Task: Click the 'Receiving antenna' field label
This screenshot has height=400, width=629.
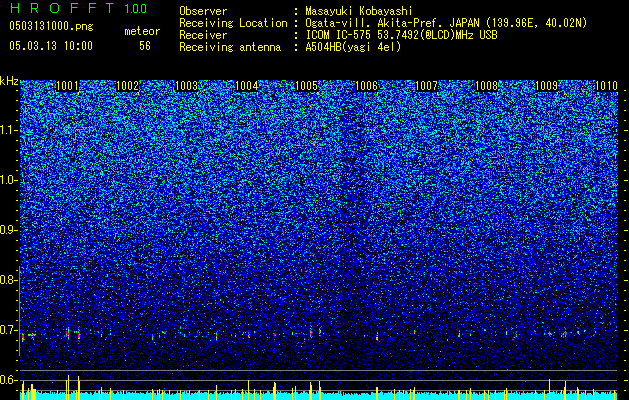Action: pyautogui.click(x=230, y=47)
